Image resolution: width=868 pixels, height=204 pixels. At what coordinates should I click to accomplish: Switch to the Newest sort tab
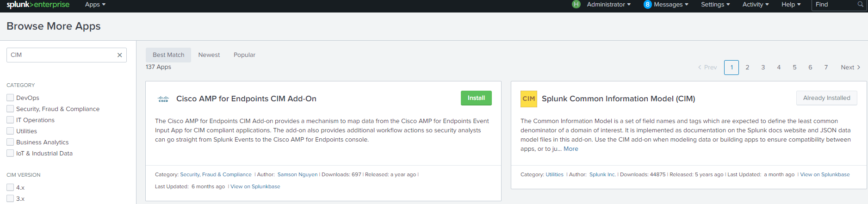click(209, 55)
